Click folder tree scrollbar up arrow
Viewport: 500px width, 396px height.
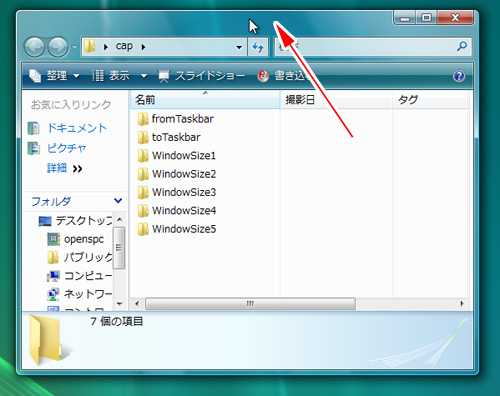point(119,220)
